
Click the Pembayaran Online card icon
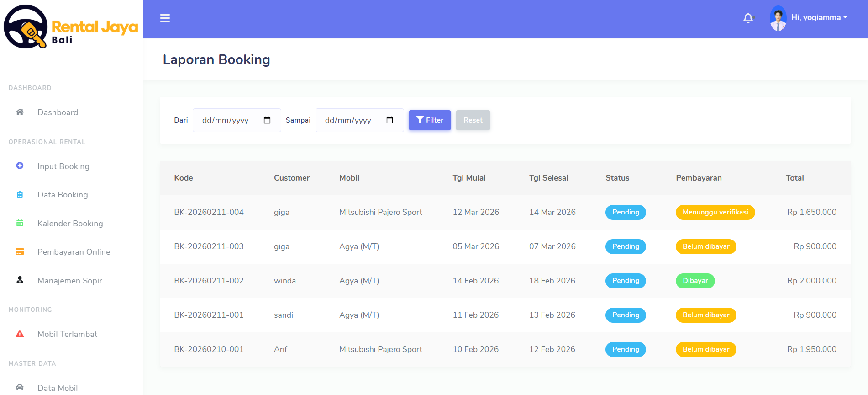pyautogui.click(x=20, y=252)
